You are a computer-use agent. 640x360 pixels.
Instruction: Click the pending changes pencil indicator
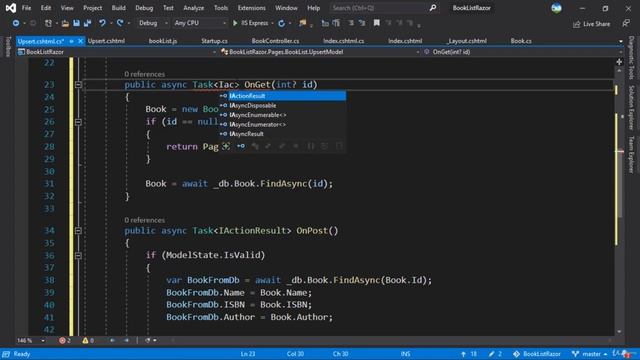[495, 354]
